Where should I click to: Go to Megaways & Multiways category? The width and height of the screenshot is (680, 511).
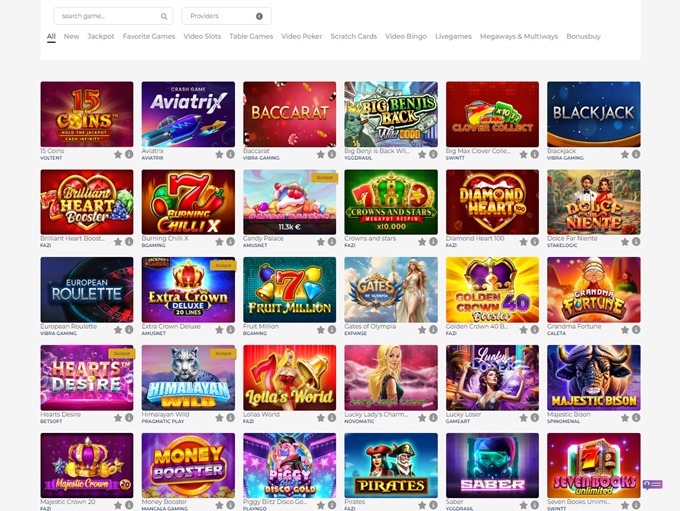point(519,36)
